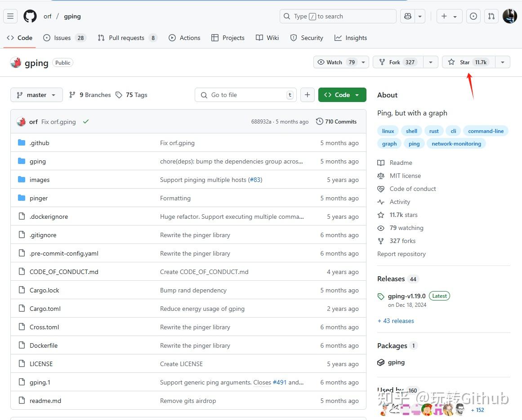This screenshot has height=420, width=522.
Task: Go to GitHub homepage via Octocat logo
Action: click(x=30, y=16)
